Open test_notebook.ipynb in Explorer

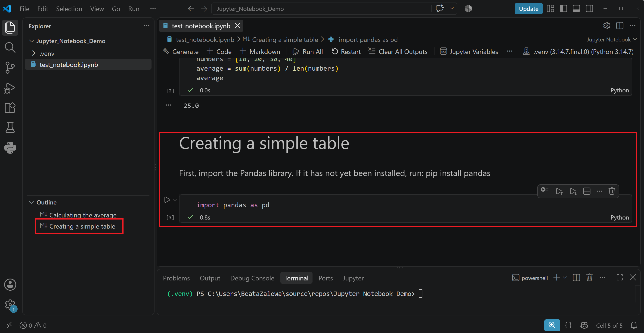88,64
